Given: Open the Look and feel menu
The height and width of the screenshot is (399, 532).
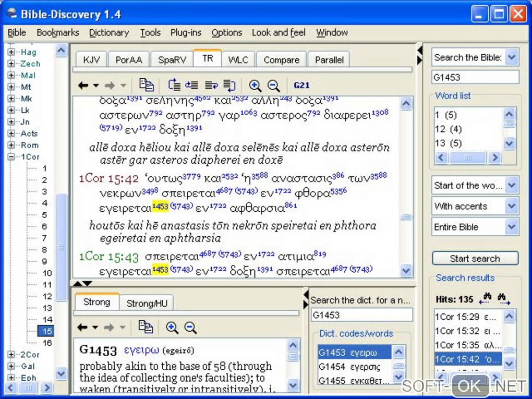Looking at the screenshot, I should point(279,32).
